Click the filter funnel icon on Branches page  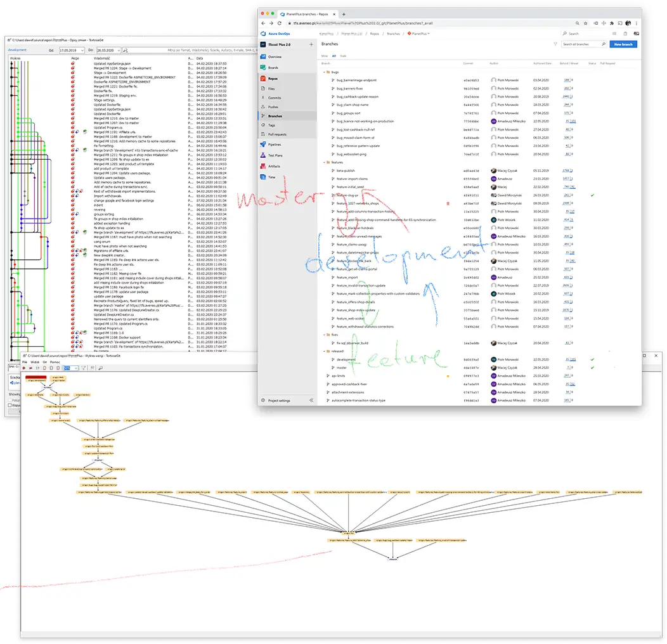click(555, 44)
